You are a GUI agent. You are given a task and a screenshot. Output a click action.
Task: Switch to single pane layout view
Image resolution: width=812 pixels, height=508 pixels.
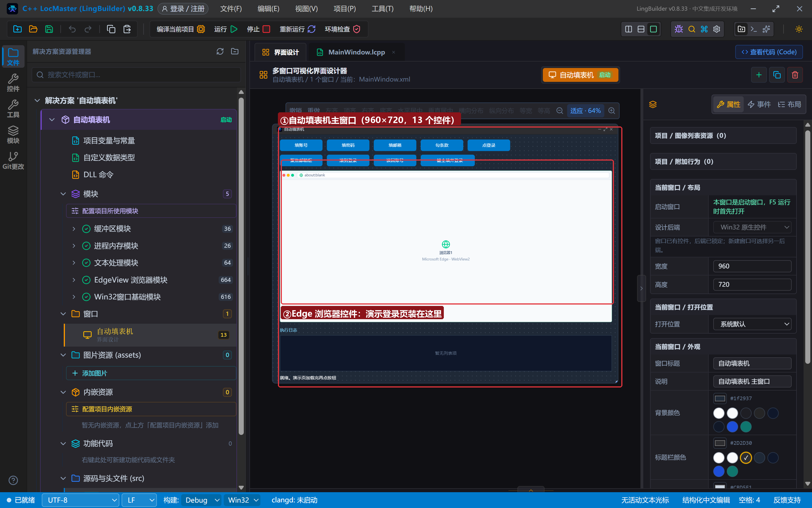[x=653, y=29]
